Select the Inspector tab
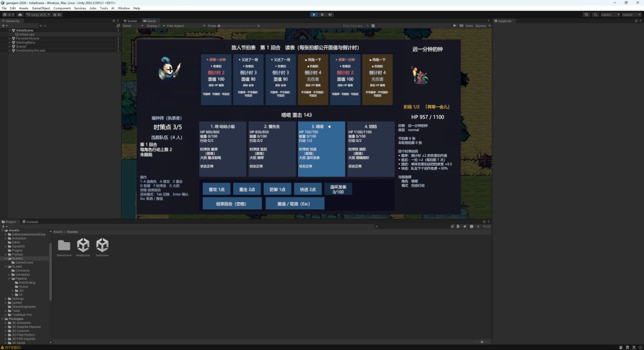The height and width of the screenshot is (350, 644). (x=503, y=21)
